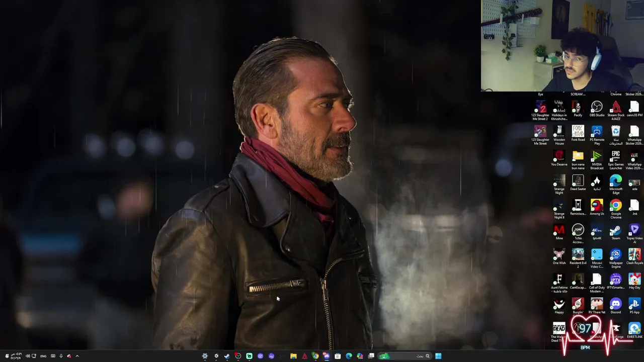Open the Pacify game icon
Viewport: 644px width, 362px height.
578,109
